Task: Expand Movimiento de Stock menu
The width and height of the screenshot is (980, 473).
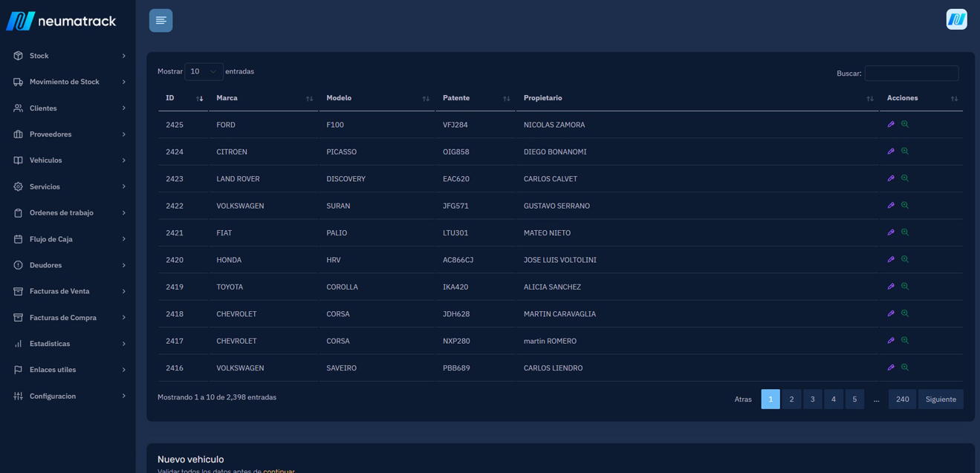Action: pyautogui.click(x=69, y=82)
